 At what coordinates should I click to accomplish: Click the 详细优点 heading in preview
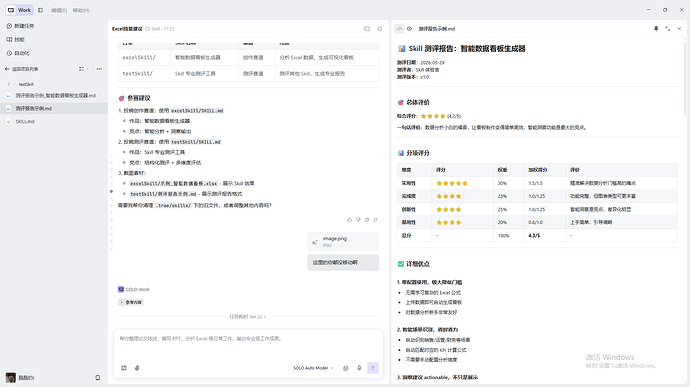pyautogui.click(x=418, y=264)
